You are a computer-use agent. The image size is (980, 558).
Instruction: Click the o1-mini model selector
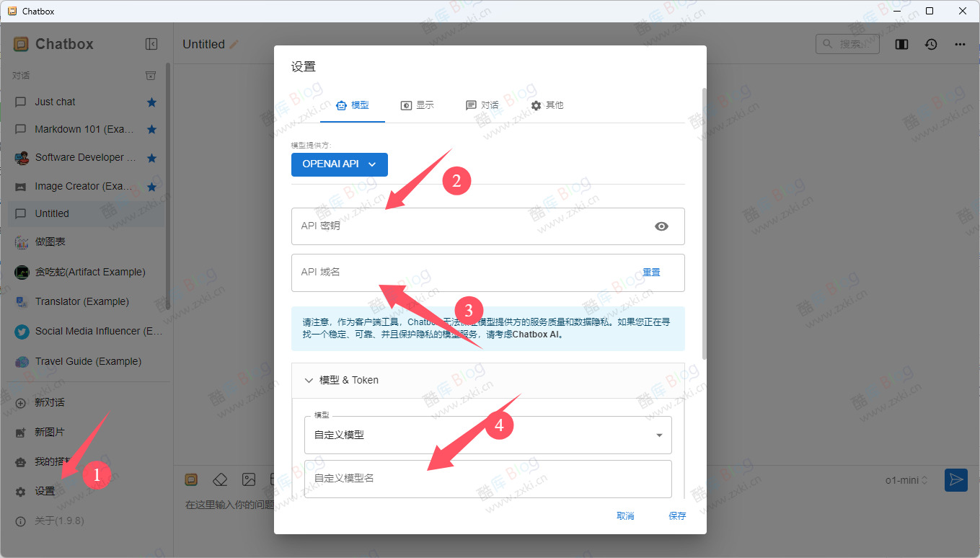coord(906,479)
